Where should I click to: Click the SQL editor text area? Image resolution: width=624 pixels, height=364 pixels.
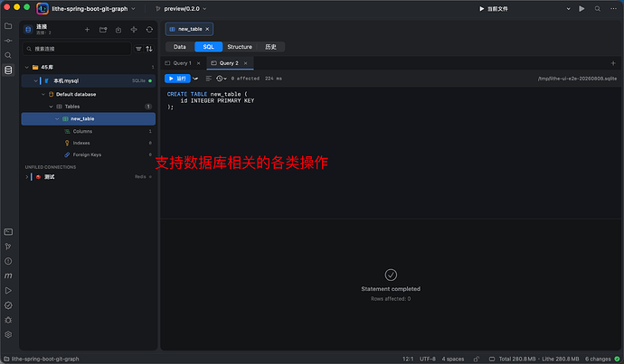pos(390,153)
